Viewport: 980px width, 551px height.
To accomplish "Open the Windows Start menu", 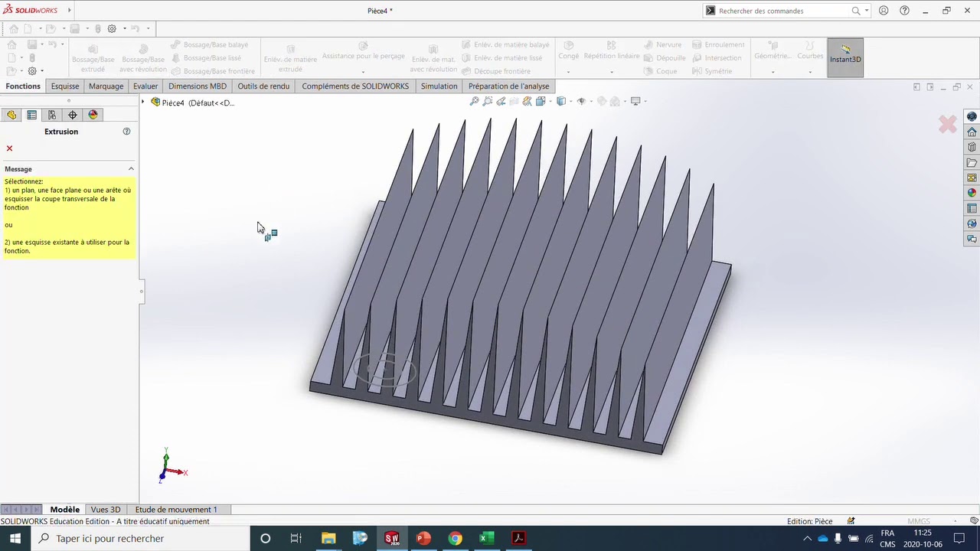I will 15,539.
